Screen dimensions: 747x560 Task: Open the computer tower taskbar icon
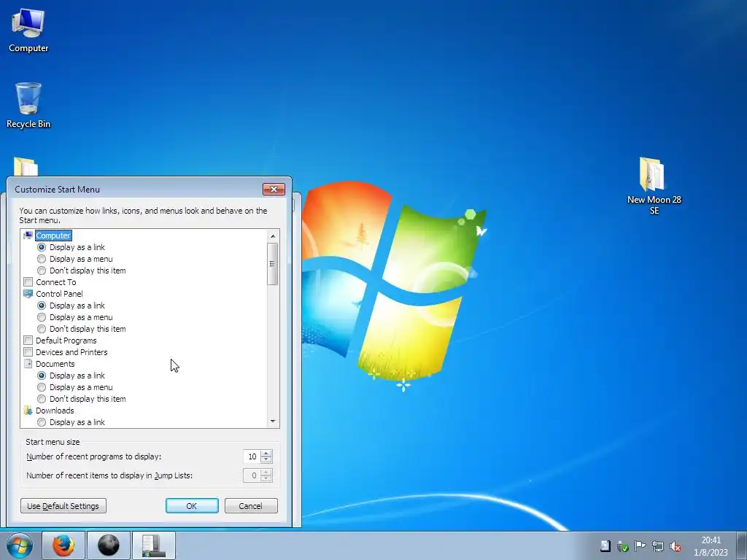pos(154,545)
